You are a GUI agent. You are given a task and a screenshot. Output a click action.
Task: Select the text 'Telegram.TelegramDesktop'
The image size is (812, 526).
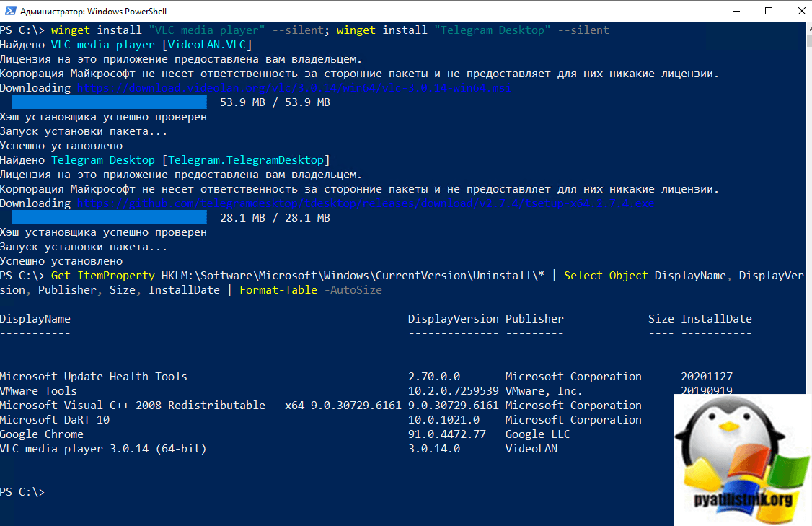(x=245, y=160)
